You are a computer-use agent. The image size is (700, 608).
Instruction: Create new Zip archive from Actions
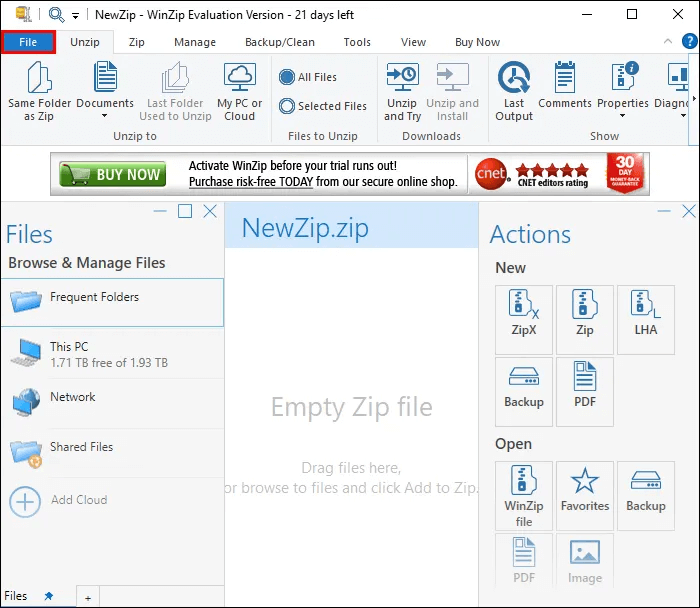[x=585, y=320]
